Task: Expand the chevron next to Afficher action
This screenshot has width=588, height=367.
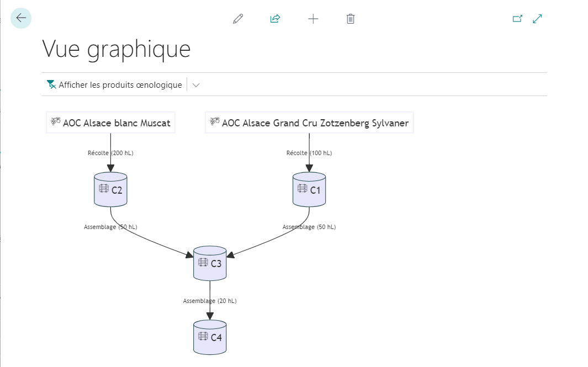Action: click(x=196, y=85)
